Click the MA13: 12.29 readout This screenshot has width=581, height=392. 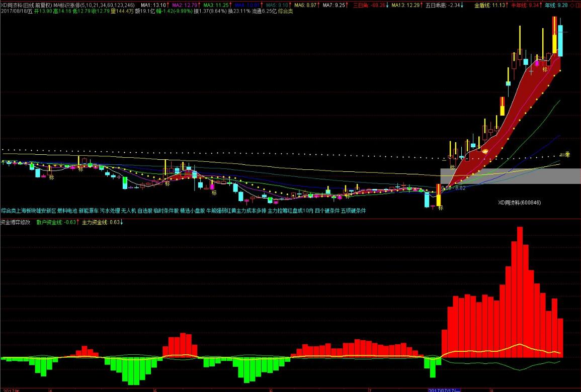click(407, 6)
